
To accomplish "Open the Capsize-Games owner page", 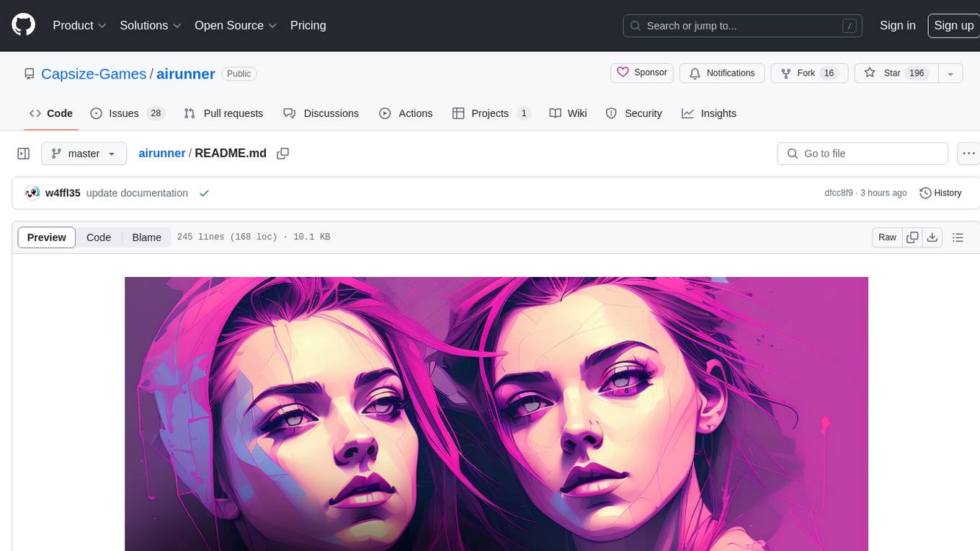I will (94, 74).
